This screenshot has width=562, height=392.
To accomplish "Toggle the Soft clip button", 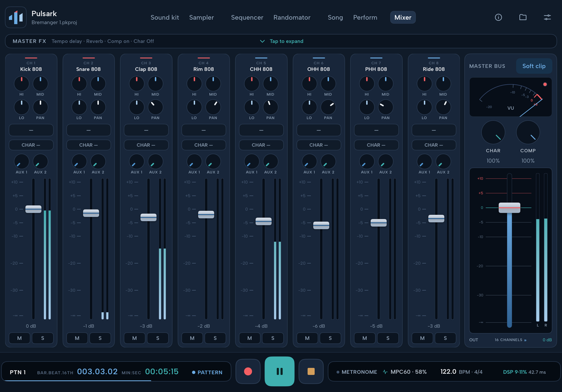I will (534, 66).
